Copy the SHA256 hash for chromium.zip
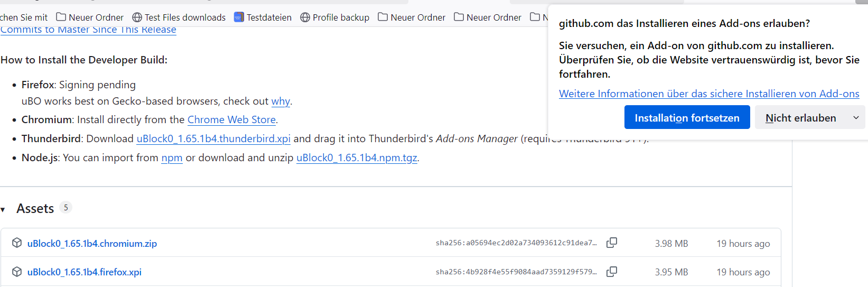This screenshot has height=287, width=868. pyautogui.click(x=612, y=243)
